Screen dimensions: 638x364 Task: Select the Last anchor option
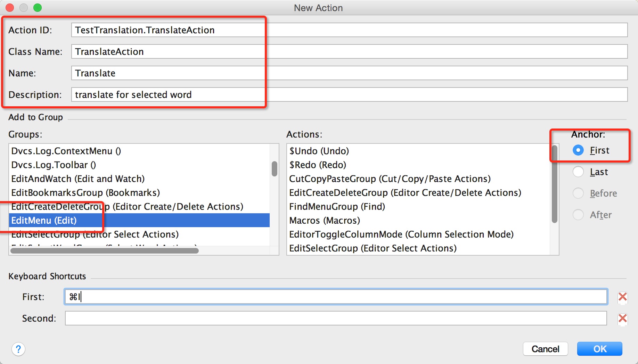(578, 172)
